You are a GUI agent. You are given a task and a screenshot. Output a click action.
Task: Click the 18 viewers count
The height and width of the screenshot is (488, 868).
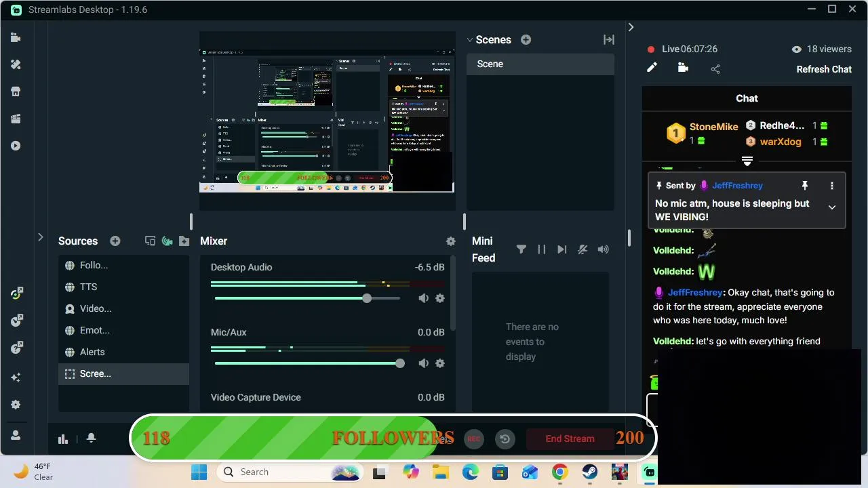[x=821, y=49]
